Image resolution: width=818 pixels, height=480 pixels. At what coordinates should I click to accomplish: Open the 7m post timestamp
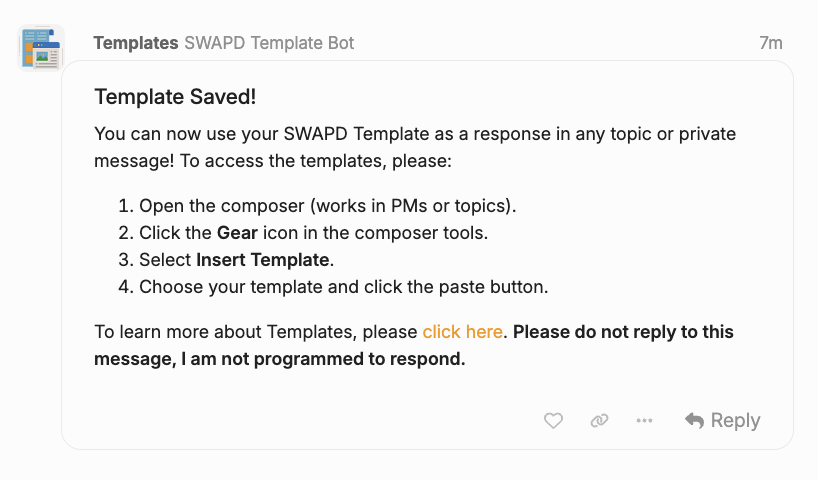tap(770, 43)
